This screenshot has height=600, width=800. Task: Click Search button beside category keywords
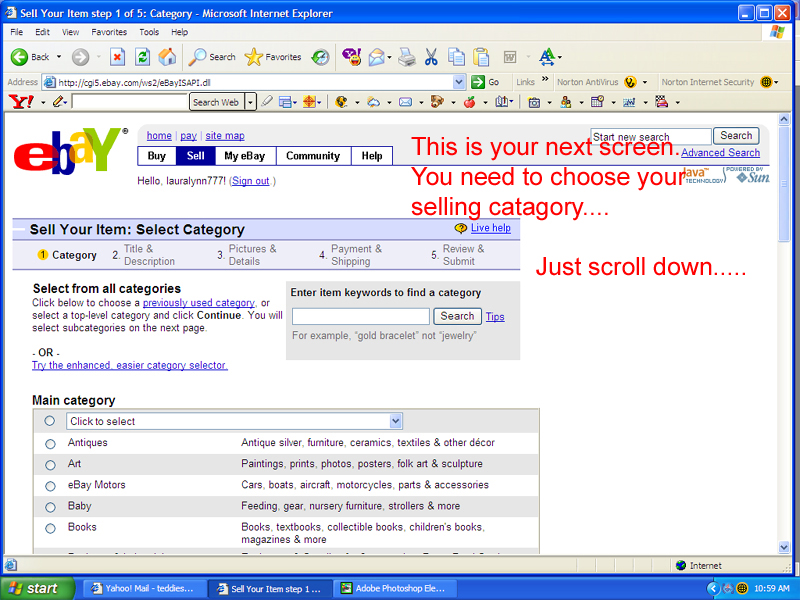(x=457, y=316)
